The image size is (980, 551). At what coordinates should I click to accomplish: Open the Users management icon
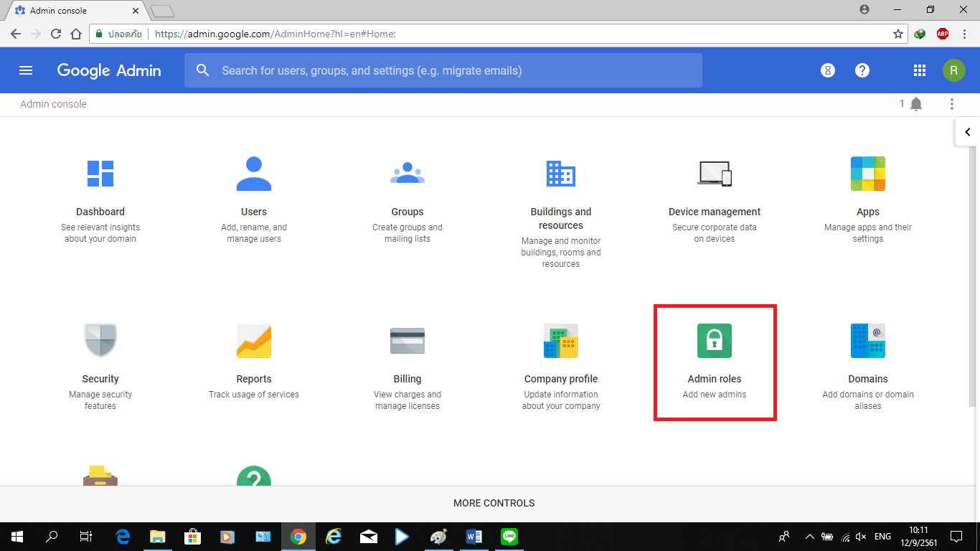pyautogui.click(x=254, y=174)
